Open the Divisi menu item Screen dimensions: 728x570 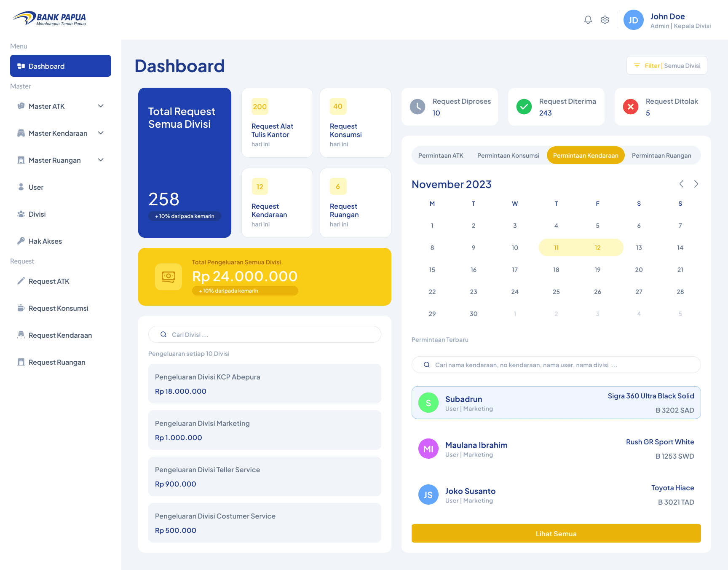[x=61, y=214]
